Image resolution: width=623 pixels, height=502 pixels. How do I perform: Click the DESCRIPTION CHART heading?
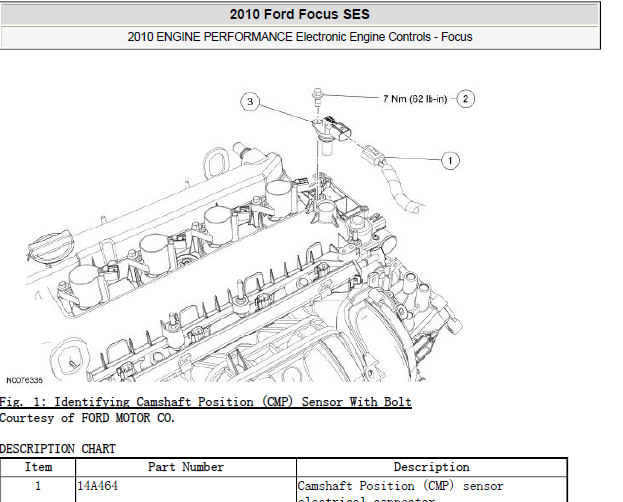click(58, 449)
